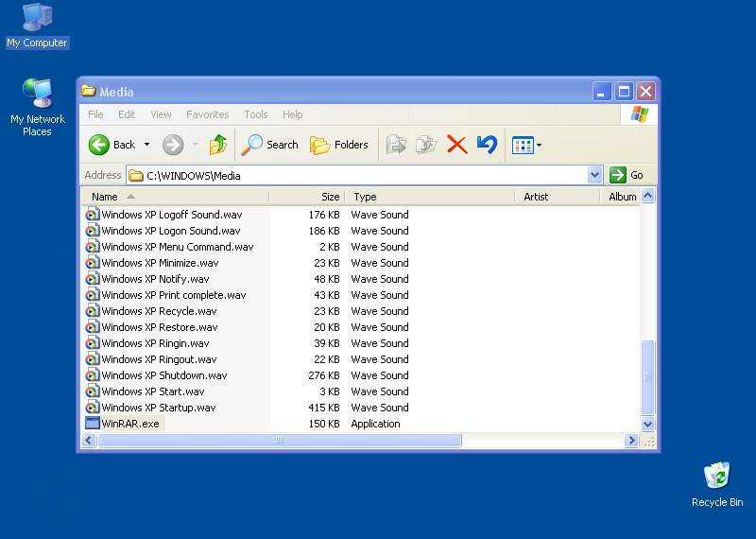This screenshot has height=539, width=756.
Task: Click the WinRAR.exe file name
Action: 130,424
